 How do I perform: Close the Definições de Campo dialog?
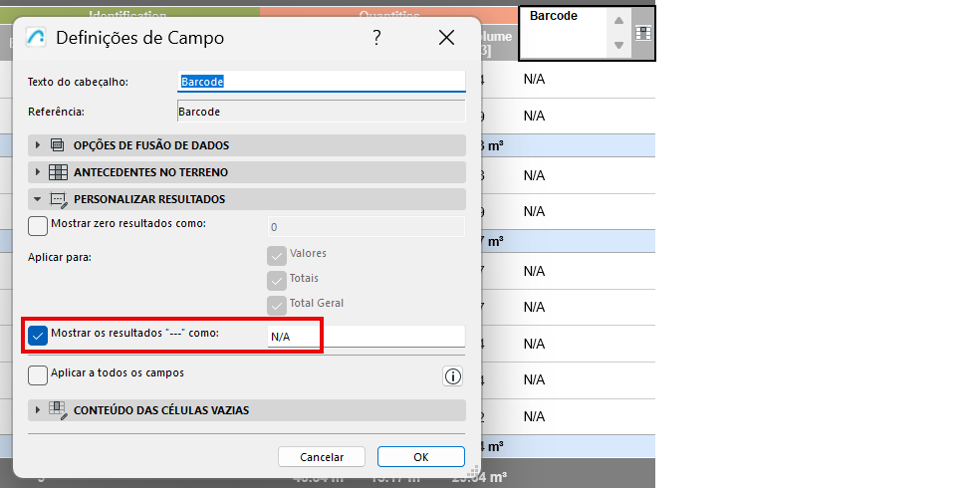point(446,38)
